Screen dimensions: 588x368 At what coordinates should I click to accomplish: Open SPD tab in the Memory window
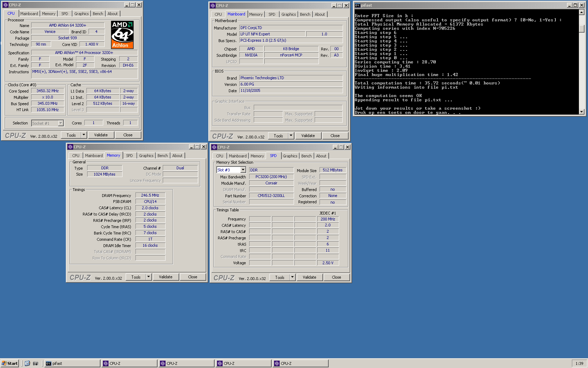coord(129,156)
